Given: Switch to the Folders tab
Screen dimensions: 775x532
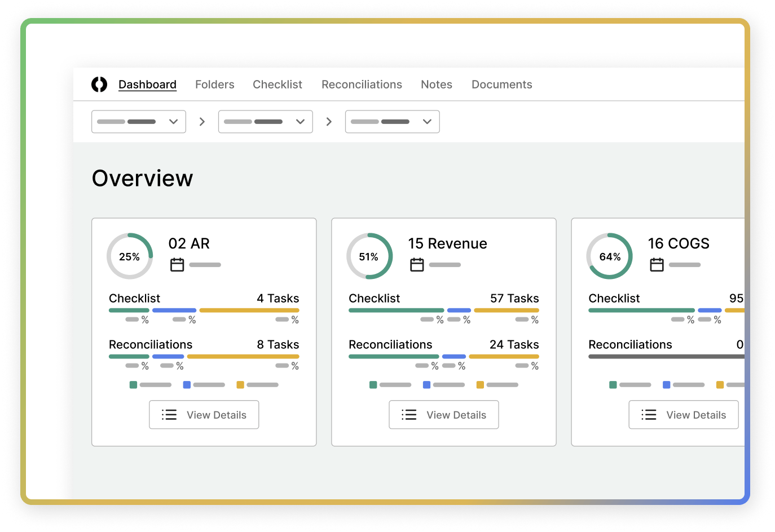Looking at the screenshot, I should click(x=214, y=85).
